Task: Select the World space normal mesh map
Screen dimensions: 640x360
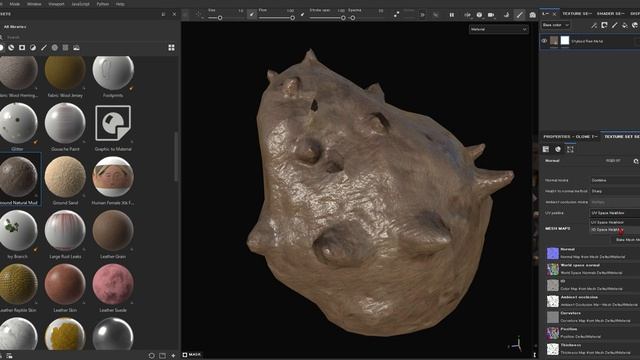Action: [x=593, y=269]
